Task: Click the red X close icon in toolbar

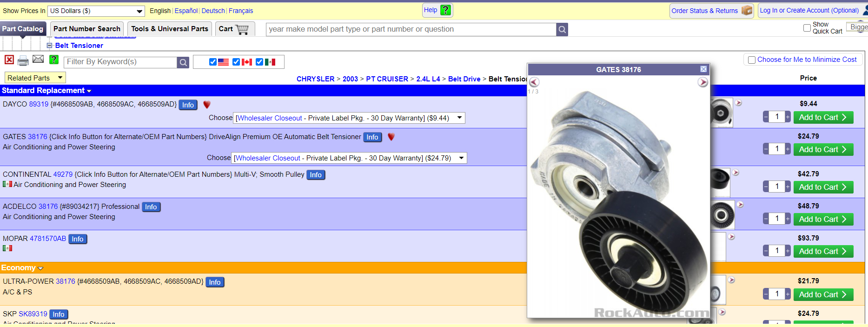Action: point(9,60)
